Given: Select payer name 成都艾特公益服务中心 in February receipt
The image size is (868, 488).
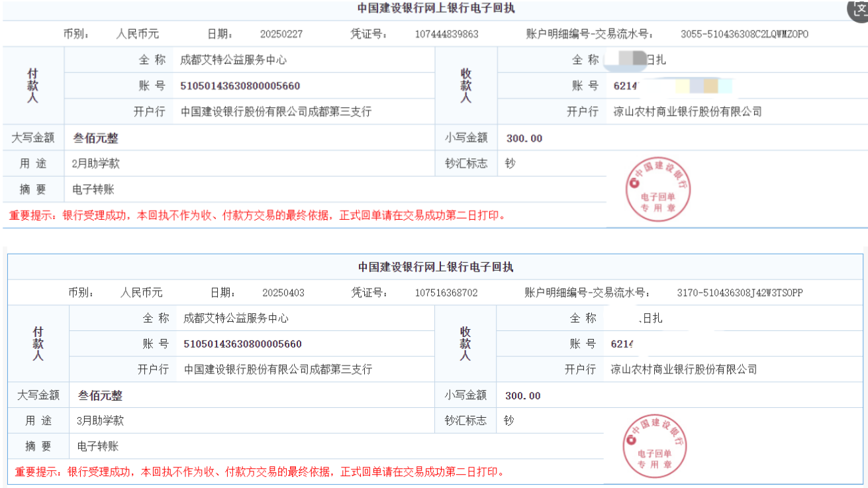Looking at the screenshot, I should 234,60.
